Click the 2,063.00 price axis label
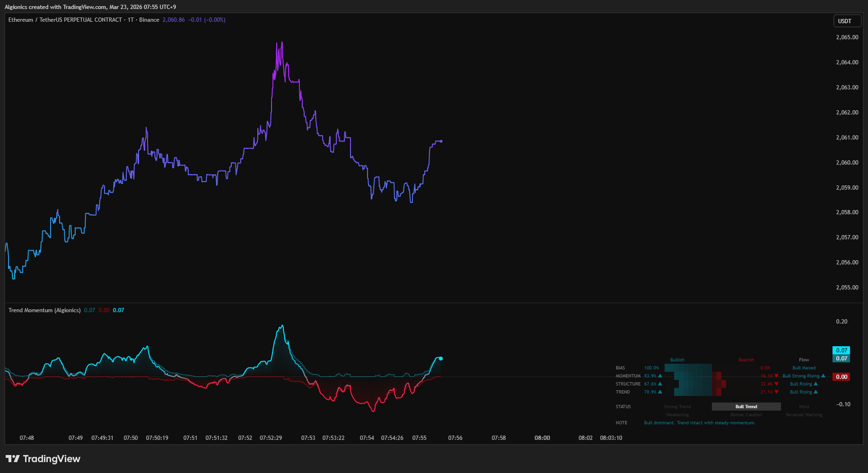Viewport: 868px width, 473px height. point(847,88)
